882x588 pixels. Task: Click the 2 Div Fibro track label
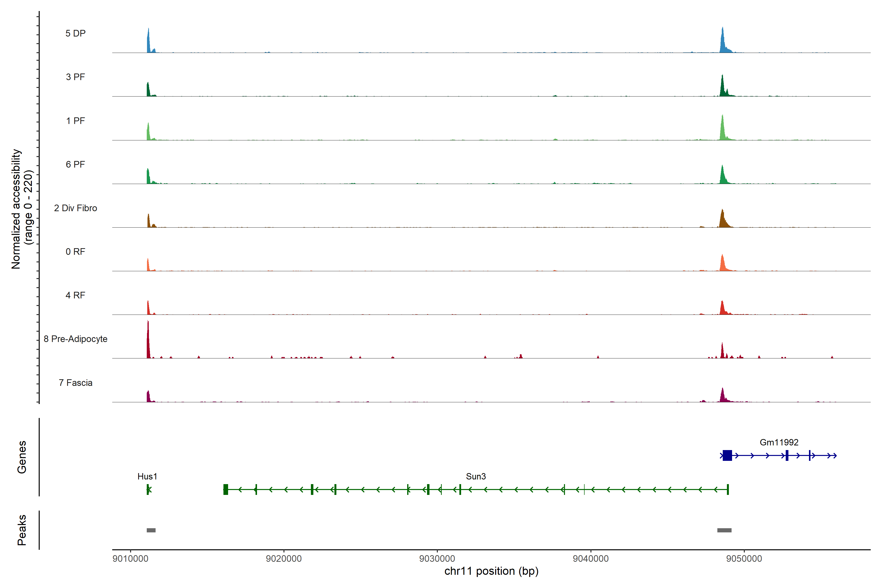[x=75, y=208]
